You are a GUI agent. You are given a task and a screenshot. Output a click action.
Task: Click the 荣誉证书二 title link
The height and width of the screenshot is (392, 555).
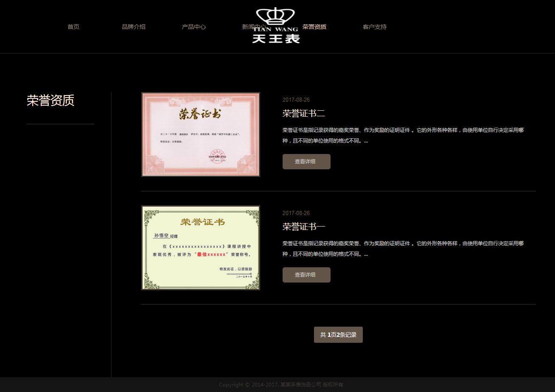[x=304, y=113]
